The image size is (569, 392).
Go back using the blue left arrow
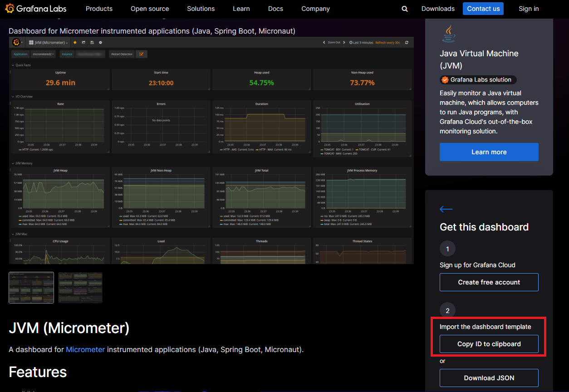tap(446, 209)
